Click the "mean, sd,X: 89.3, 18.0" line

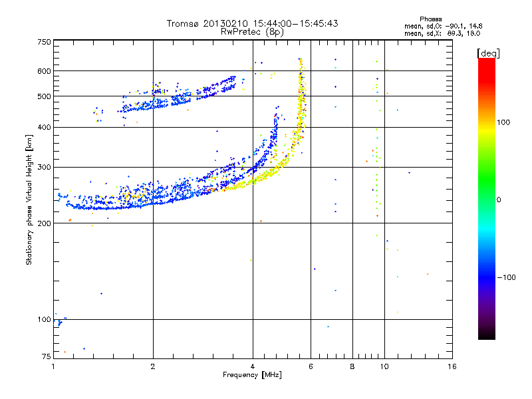coord(442,33)
